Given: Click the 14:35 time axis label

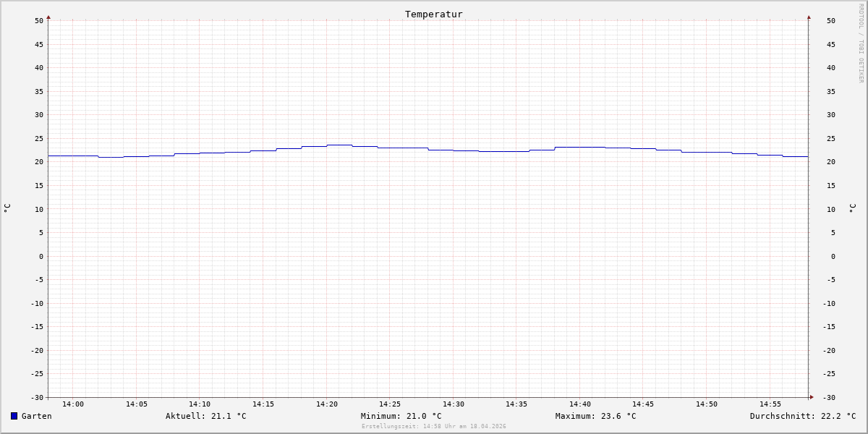Looking at the screenshot, I should (x=516, y=404).
